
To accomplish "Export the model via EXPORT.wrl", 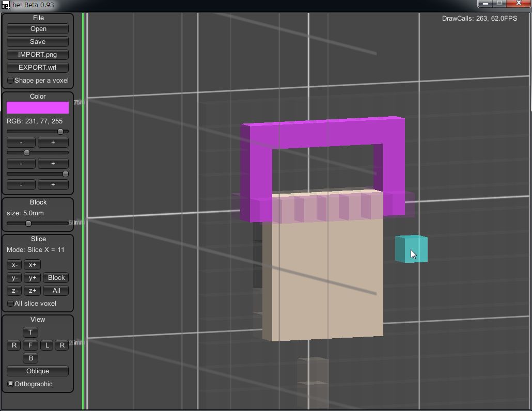I will coord(38,68).
